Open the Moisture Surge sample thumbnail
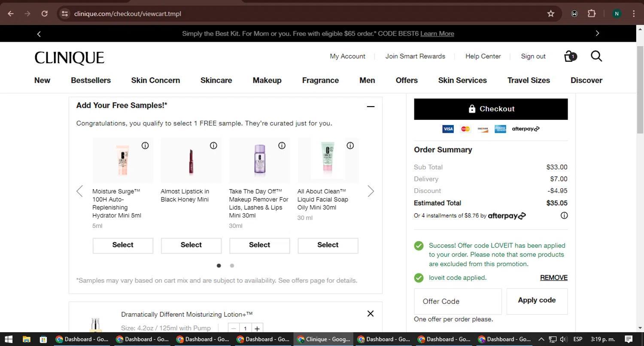The width and height of the screenshot is (644, 346). (123, 160)
